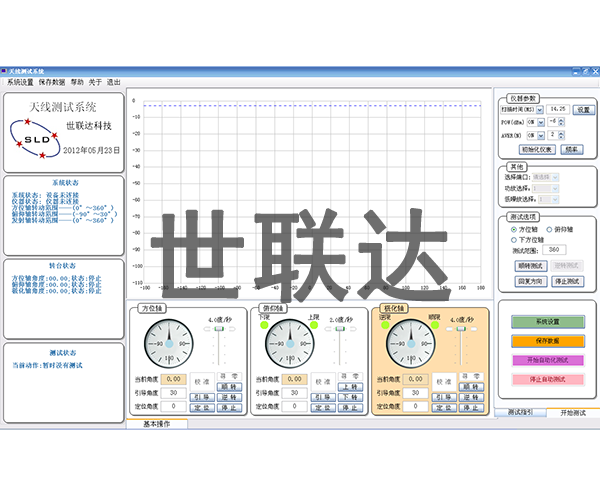The width and height of the screenshot is (600, 487).
Task: Click 寻零 box in 俯仰轴 panel
Action: (350, 376)
